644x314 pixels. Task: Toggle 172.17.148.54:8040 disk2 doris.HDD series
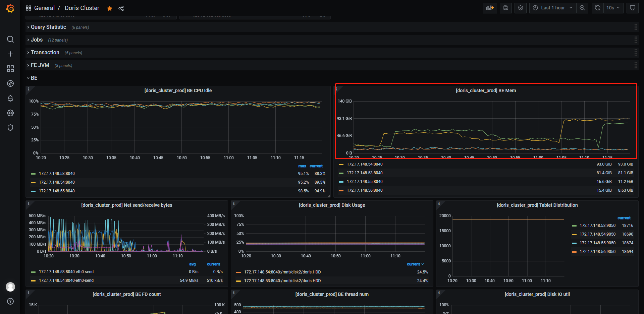pyautogui.click(x=282, y=272)
